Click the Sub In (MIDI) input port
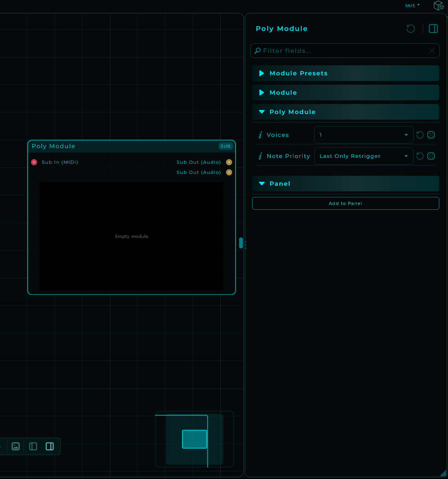The image size is (448, 479). point(34,162)
